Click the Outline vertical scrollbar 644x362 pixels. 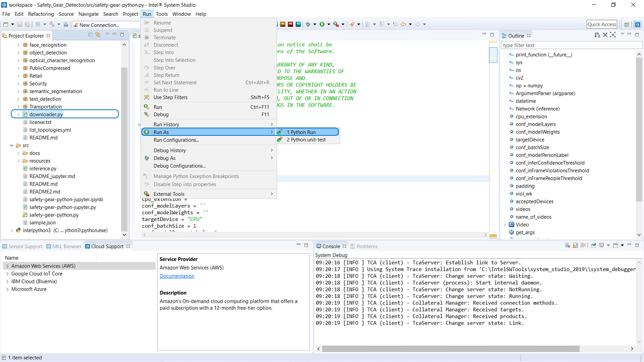coord(639,129)
